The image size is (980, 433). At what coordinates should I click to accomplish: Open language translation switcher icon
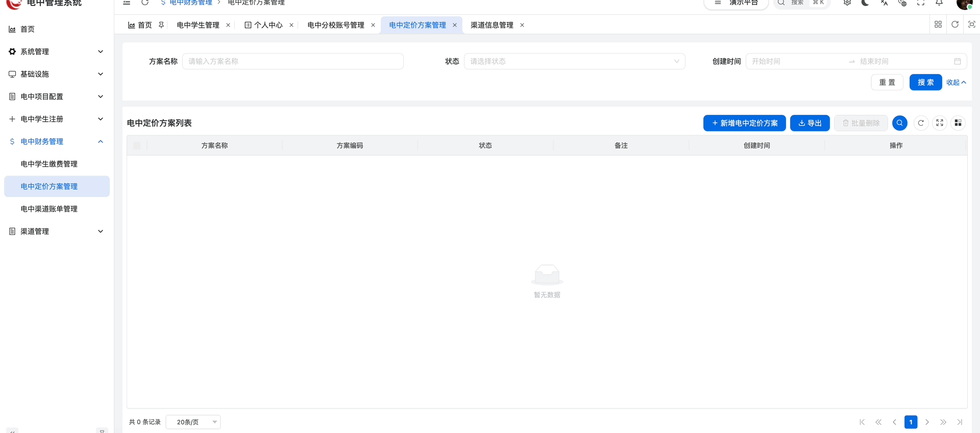click(884, 3)
